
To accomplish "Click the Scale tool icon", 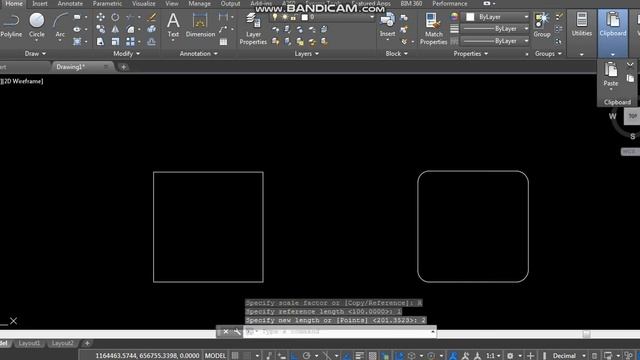I will [x=115, y=42].
